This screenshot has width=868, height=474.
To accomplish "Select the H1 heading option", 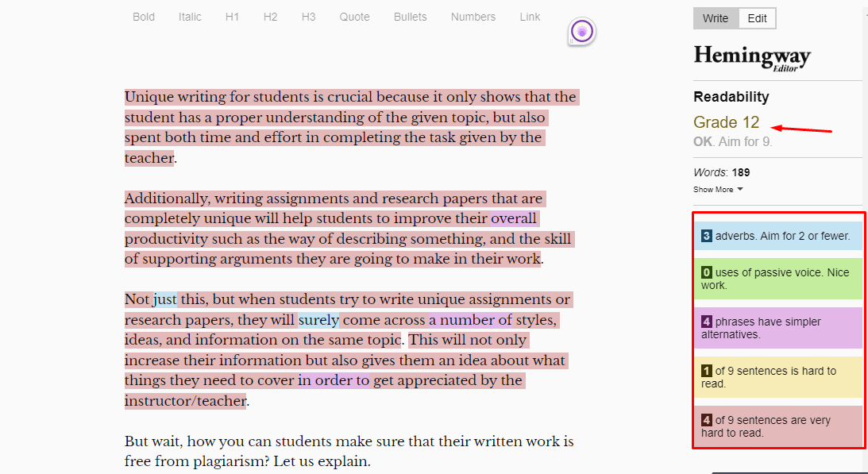I will coord(232,17).
